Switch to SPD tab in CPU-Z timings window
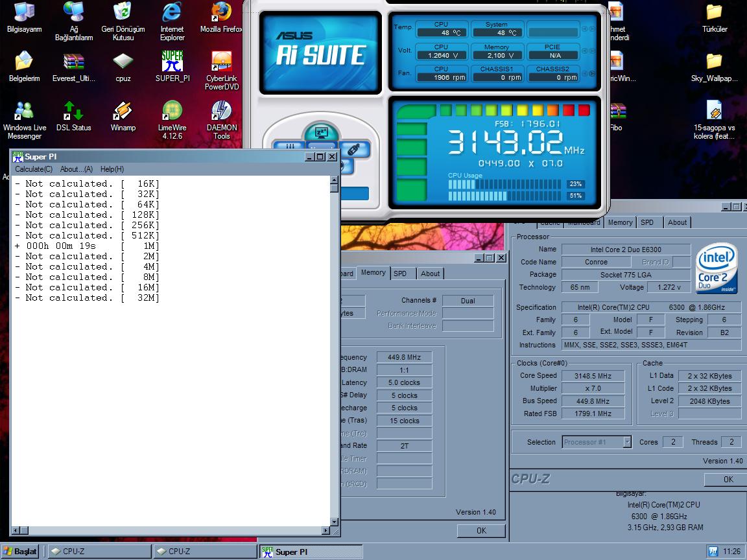 (400, 274)
